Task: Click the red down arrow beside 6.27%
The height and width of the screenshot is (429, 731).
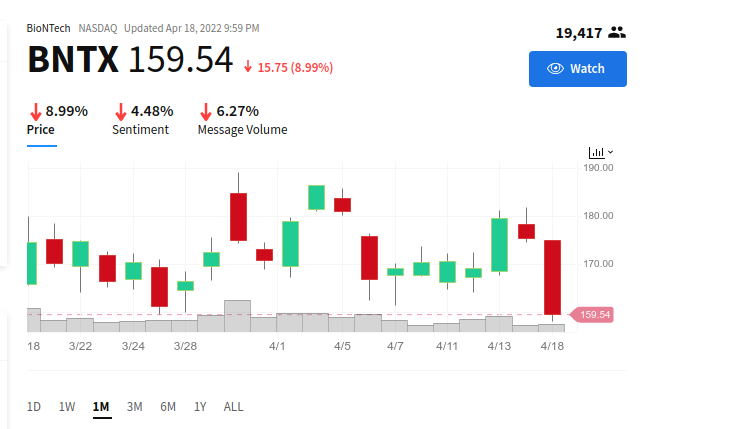Action: pyautogui.click(x=206, y=112)
